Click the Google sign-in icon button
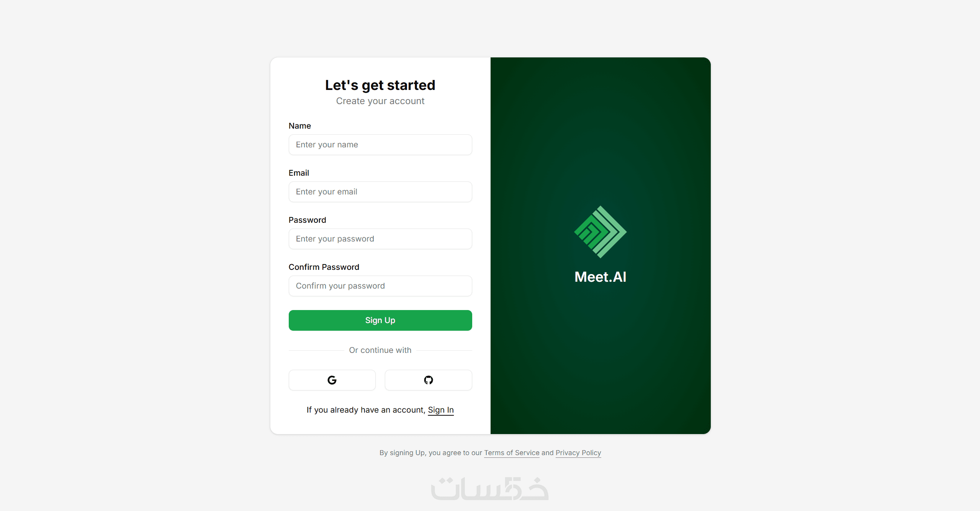980x511 pixels. point(332,380)
